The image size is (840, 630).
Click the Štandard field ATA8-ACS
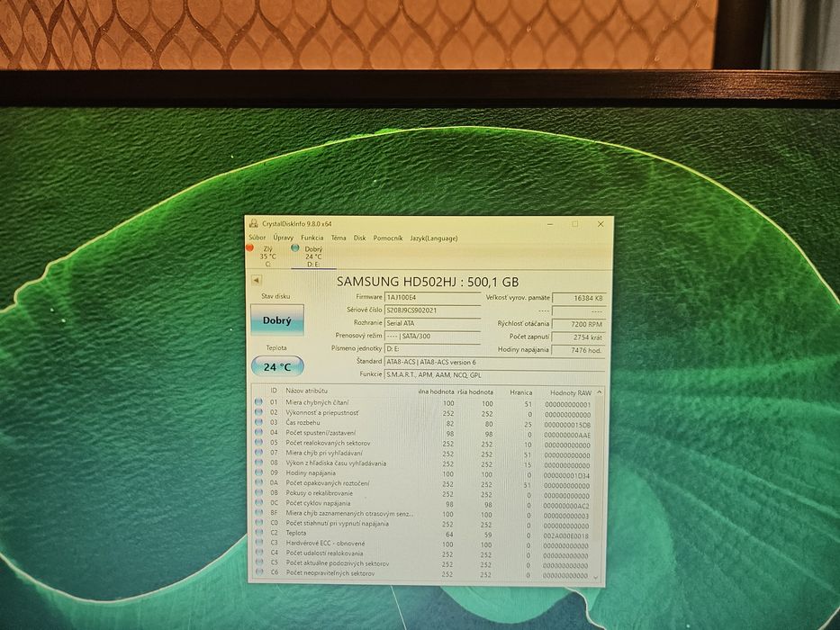495,362
